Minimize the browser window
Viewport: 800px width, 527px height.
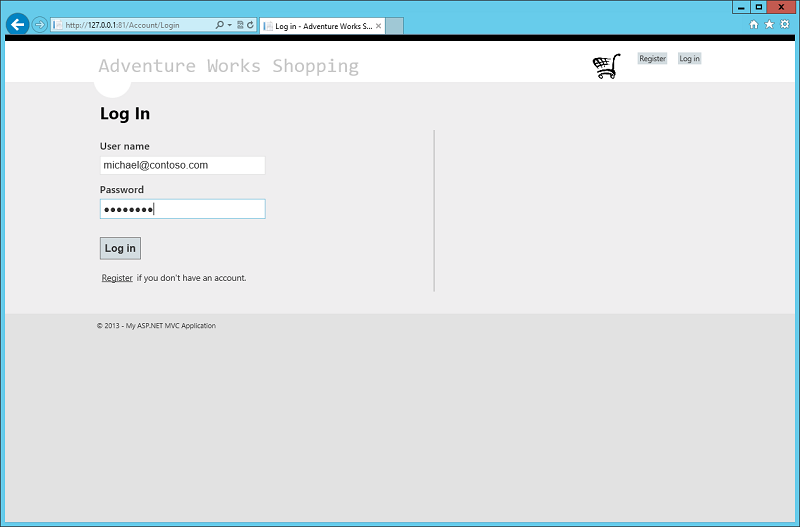click(x=741, y=7)
